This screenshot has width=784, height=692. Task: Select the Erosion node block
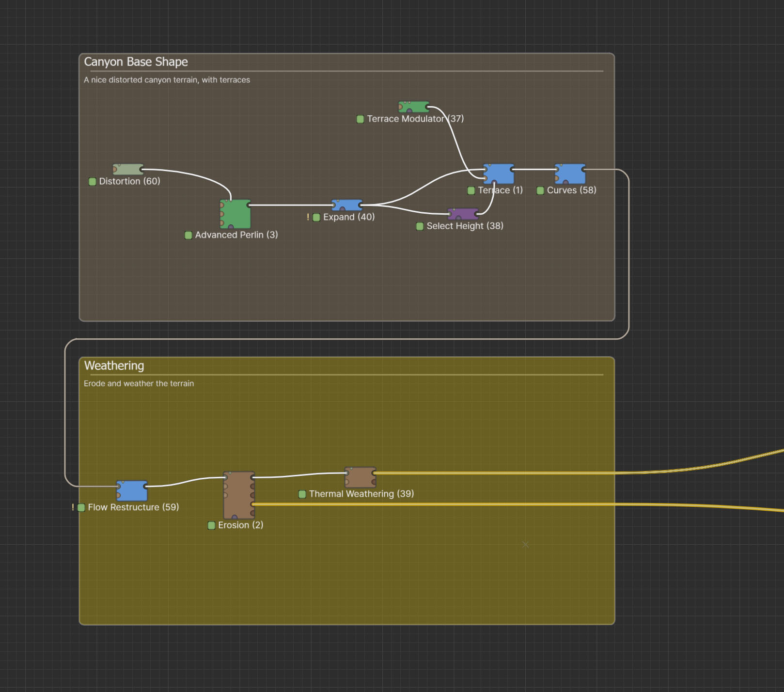239,495
